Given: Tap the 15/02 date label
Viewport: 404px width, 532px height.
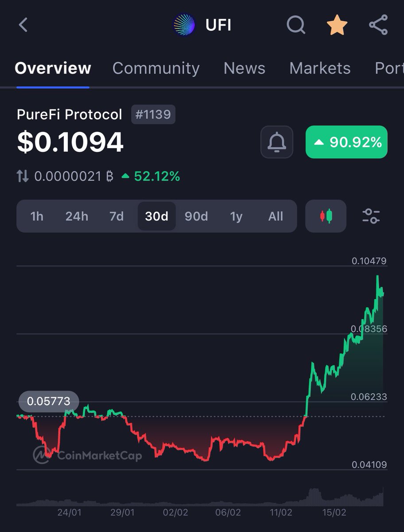Looking at the screenshot, I should click(334, 512).
